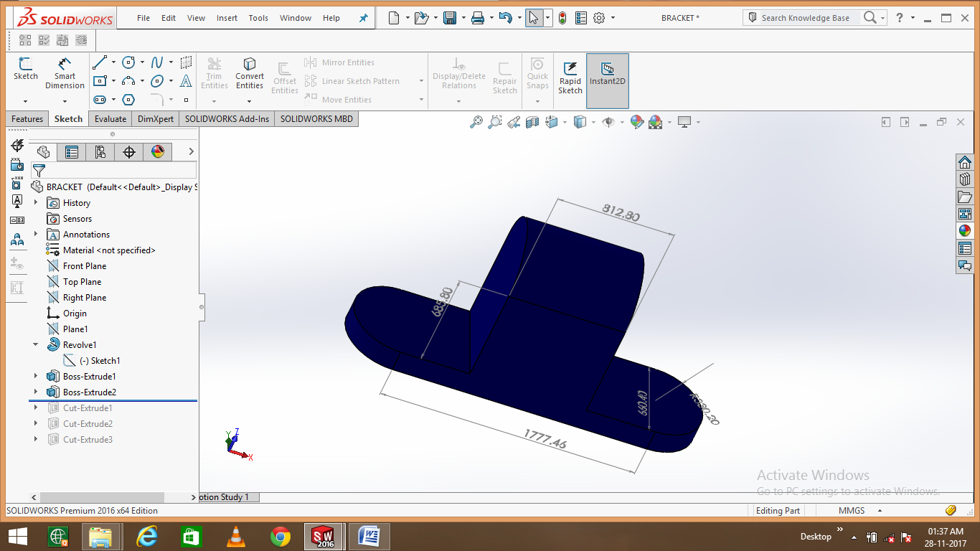Activate the Trim Entities tool
Image resolution: width=980 pixels, height=551 pixels.
tap(214, 72)
